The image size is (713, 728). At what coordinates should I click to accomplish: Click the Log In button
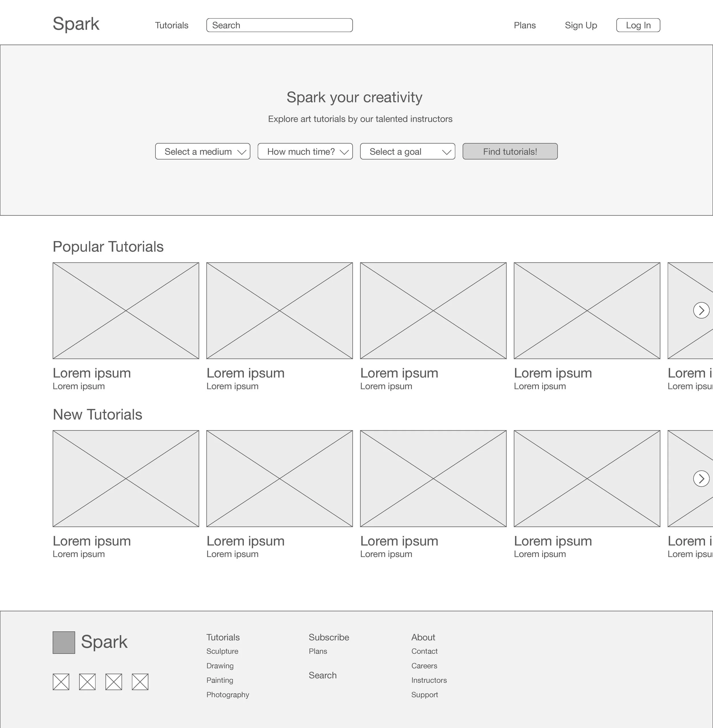click(638, 25)
